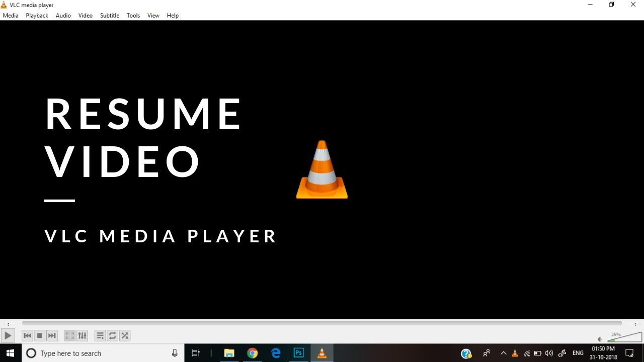Screen dimensions: 644x362
Task: Click the Type here to search box
Action: click(x=103, y=353)
